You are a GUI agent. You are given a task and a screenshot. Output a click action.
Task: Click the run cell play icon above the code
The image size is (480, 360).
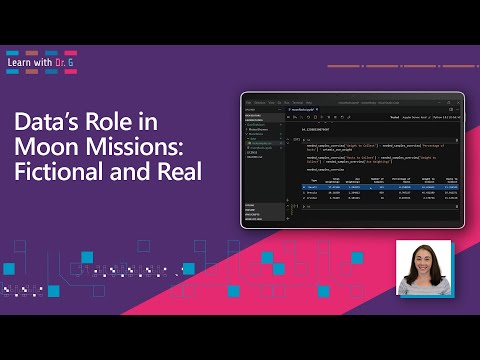(x=304, y=140)
